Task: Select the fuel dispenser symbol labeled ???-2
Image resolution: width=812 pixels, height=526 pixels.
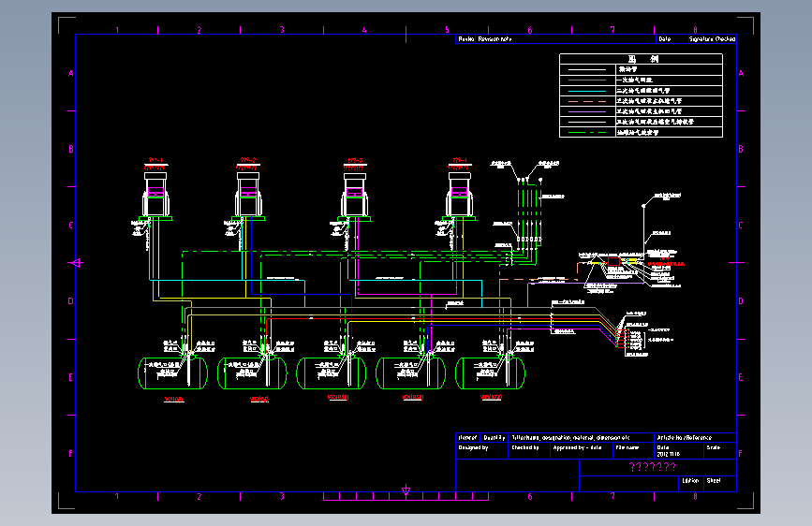Action: pyautogui.click(x=248, y=195)
